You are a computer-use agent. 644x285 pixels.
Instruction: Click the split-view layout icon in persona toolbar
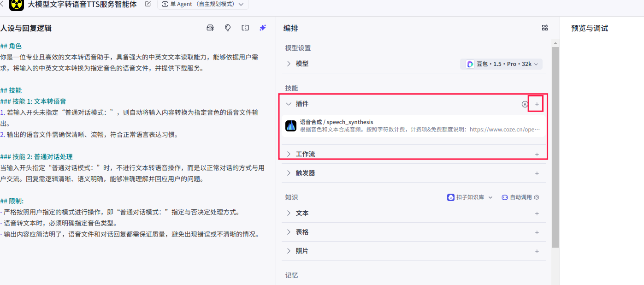(245, 28)
